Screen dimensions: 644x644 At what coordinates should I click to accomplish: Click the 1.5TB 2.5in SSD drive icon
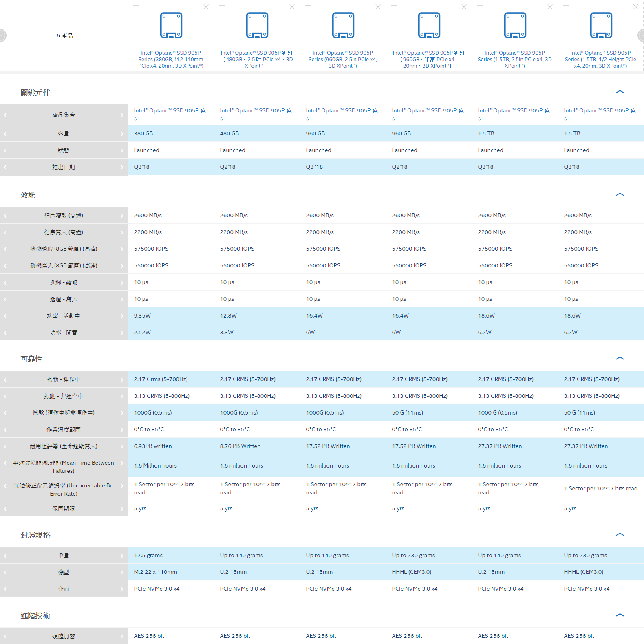pyautogui.click(x=515, y=25)
